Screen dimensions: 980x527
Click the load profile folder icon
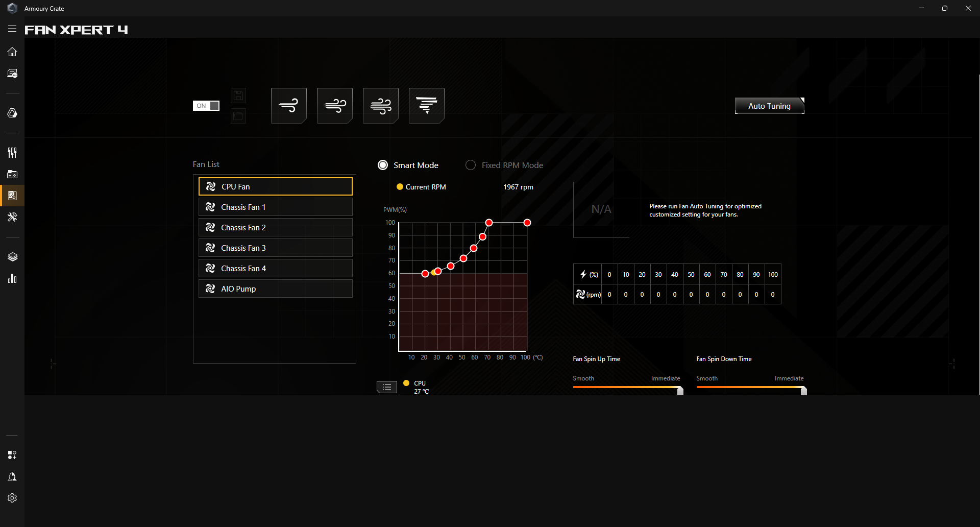238,116
